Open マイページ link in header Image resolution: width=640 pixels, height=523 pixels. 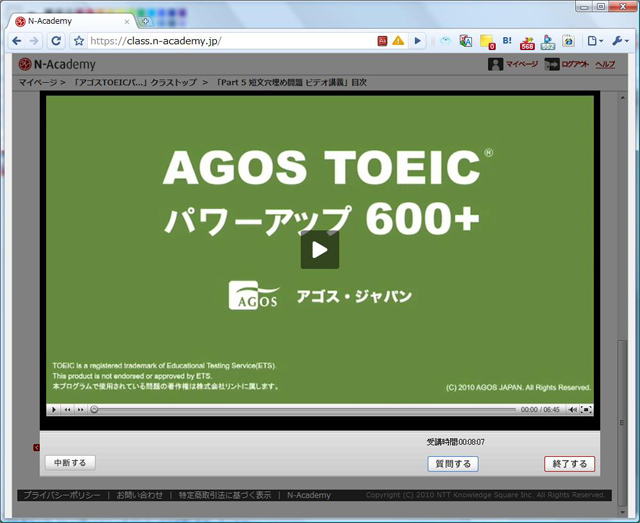point(522,64)
